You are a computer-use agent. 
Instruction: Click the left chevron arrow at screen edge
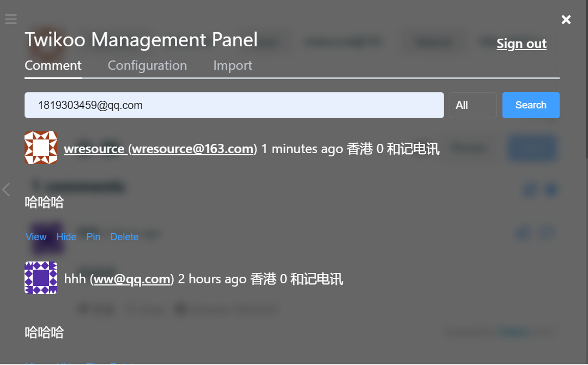[x=7, y=190]
